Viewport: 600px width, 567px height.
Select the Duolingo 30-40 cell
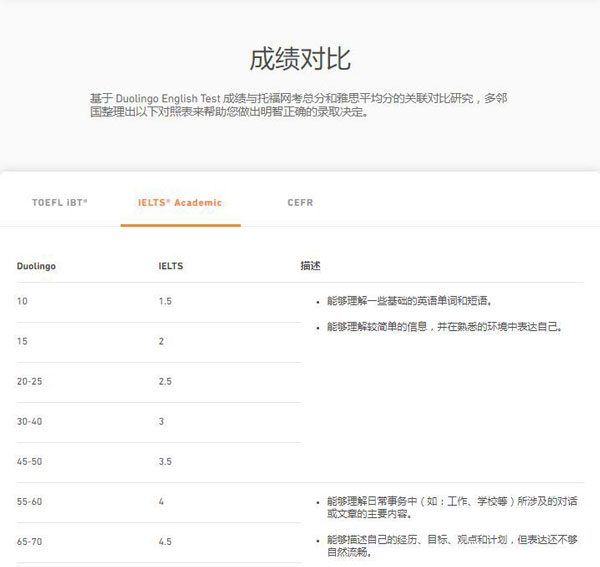click(29, 422)
